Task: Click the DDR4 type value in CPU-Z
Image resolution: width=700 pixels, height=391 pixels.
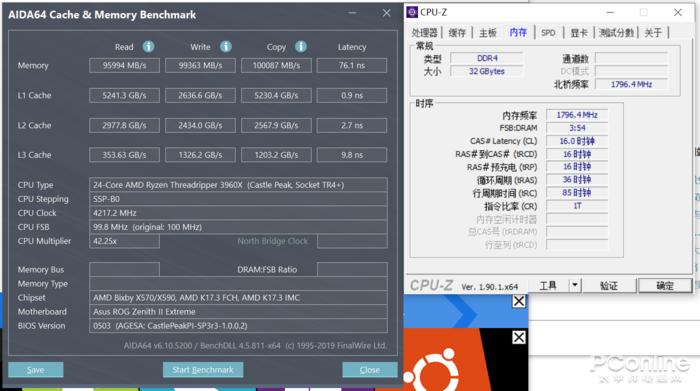Action: pyautogui.click(x=487, y=58)
